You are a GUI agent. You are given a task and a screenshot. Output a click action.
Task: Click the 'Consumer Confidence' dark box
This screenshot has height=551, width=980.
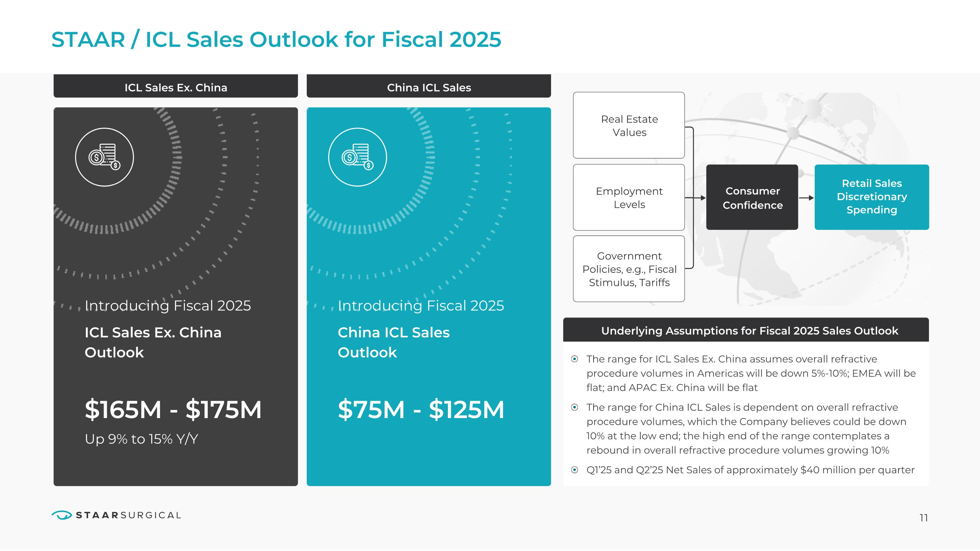tap(752, 197)
